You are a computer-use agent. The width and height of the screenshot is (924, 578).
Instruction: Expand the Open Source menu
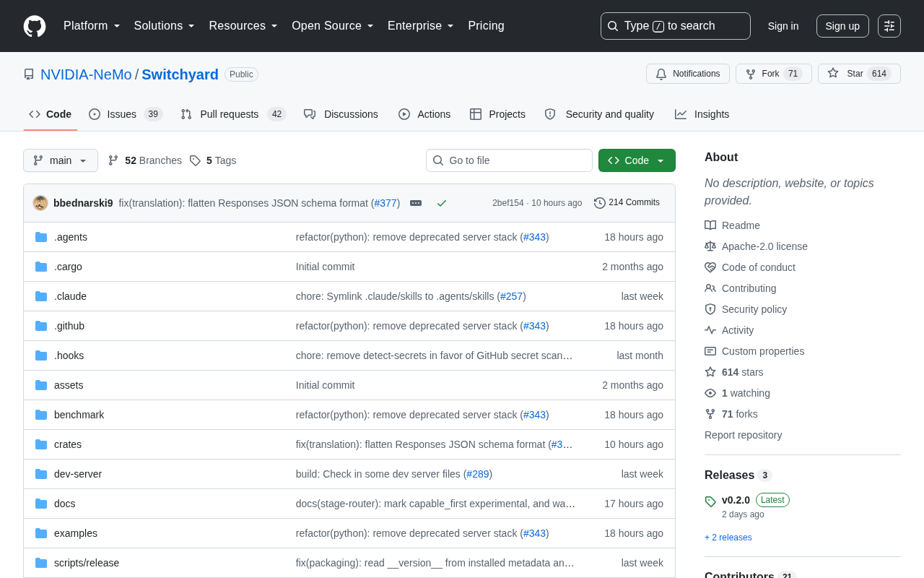[x=333, y=26]
